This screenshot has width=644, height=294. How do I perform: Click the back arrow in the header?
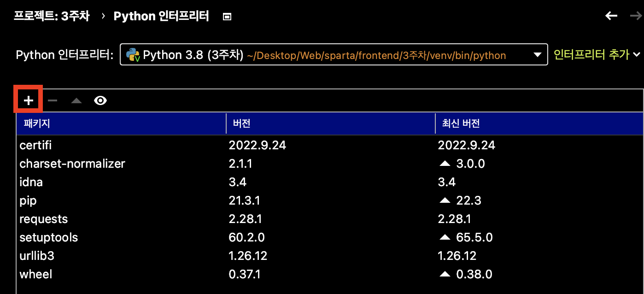coord(611,16)
